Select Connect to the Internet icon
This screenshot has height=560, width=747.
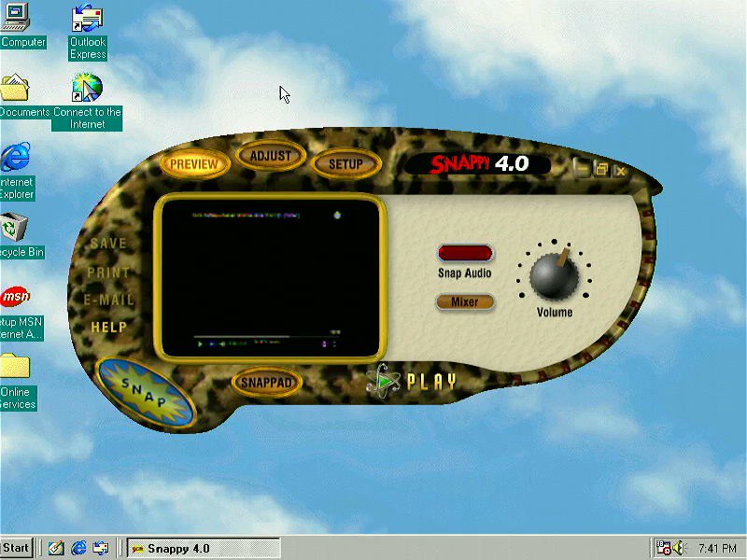[87, 102]
